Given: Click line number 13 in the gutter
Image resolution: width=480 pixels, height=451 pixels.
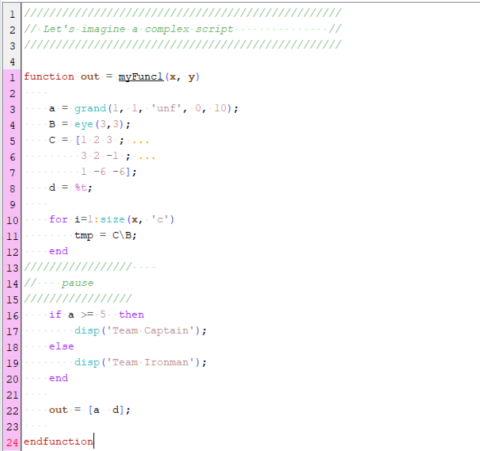Looking at the screenshot, I should (12, 268).
